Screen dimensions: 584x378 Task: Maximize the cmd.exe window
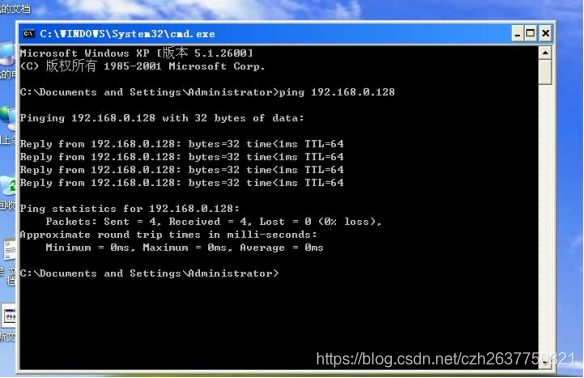(530, 34)
